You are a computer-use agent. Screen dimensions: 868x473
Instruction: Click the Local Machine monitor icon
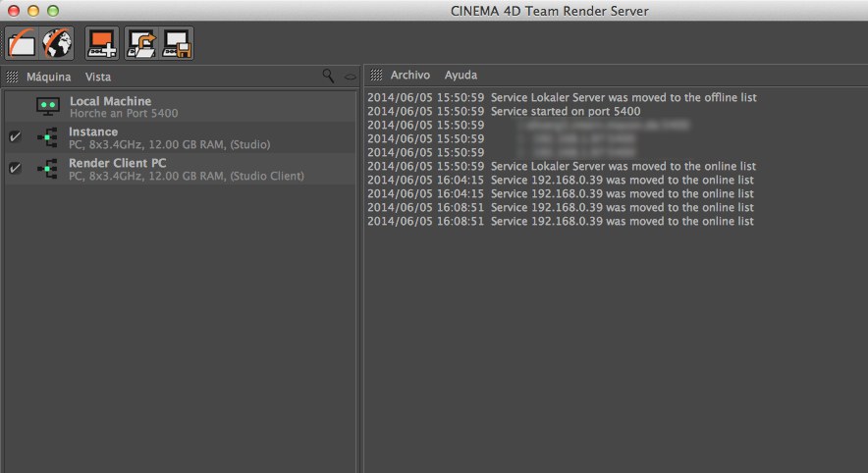47,106
